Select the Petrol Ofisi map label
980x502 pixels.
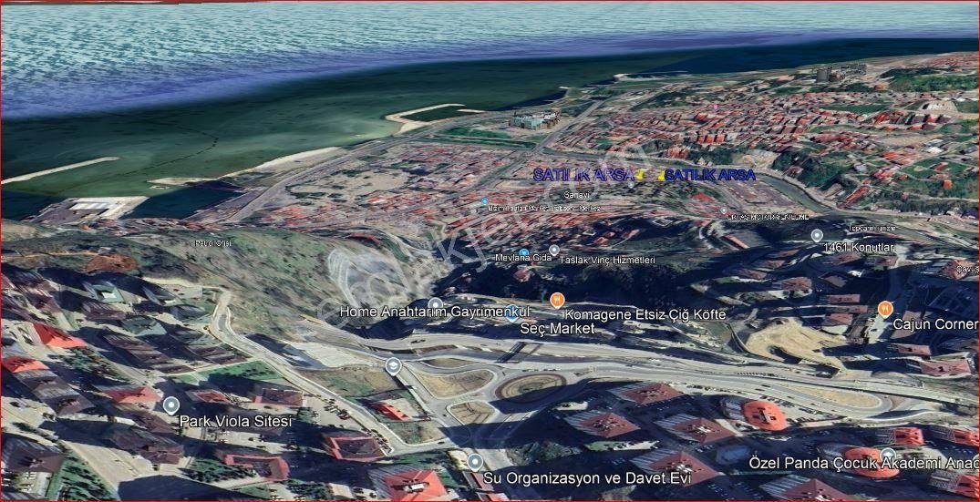(x=213, y=243)
